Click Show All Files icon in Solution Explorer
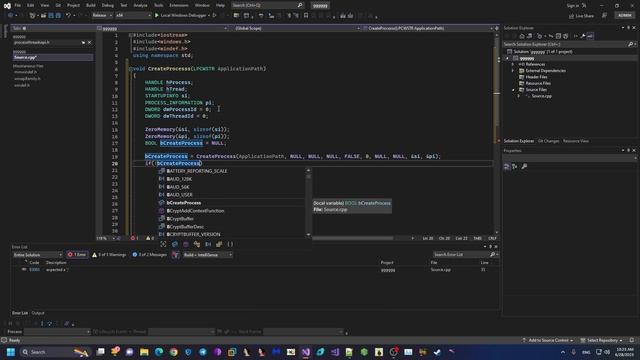Image resolution: width=640 pixels, height=360 pixels. (x=565, y=36)
